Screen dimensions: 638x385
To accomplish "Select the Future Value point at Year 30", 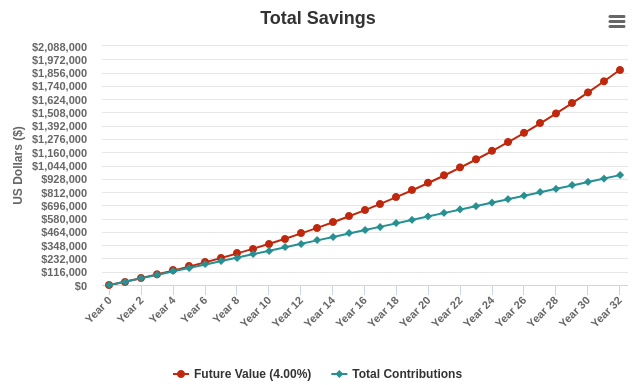I will pos(588,92).
